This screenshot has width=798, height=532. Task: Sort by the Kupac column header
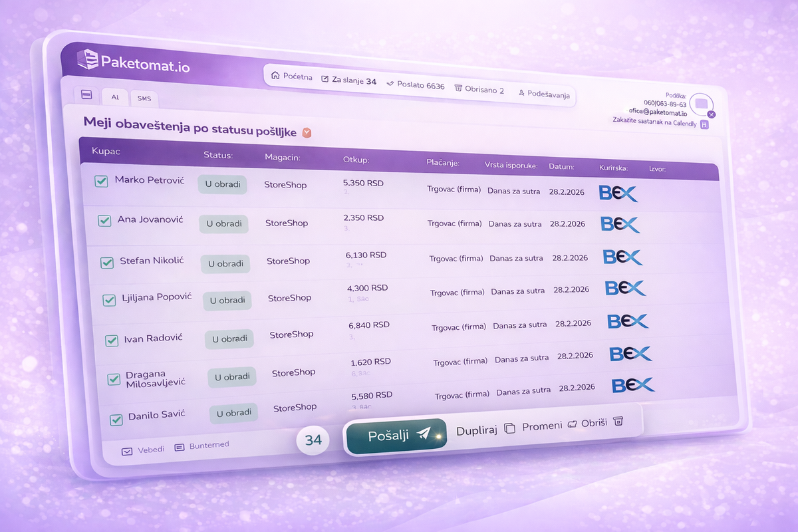106,151
